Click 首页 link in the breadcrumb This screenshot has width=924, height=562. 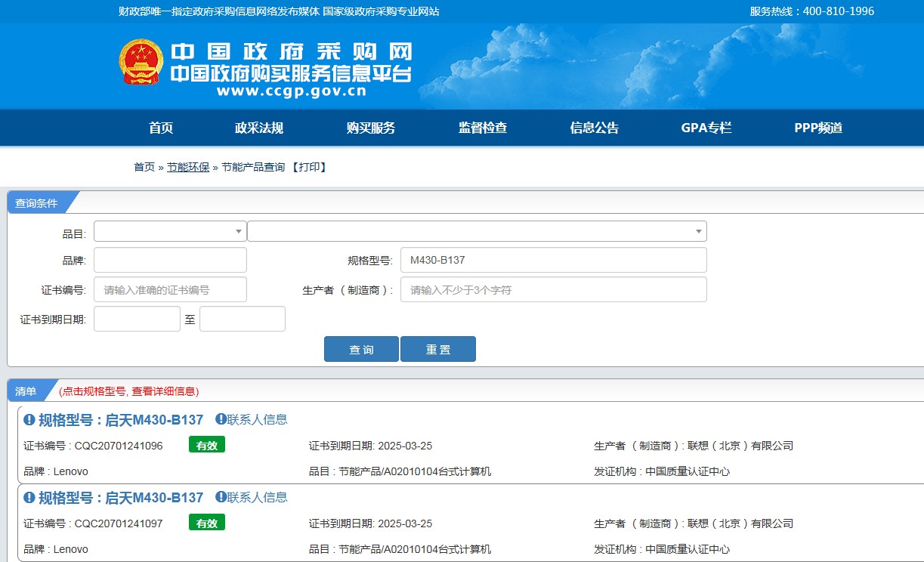(x=144, y=167)
